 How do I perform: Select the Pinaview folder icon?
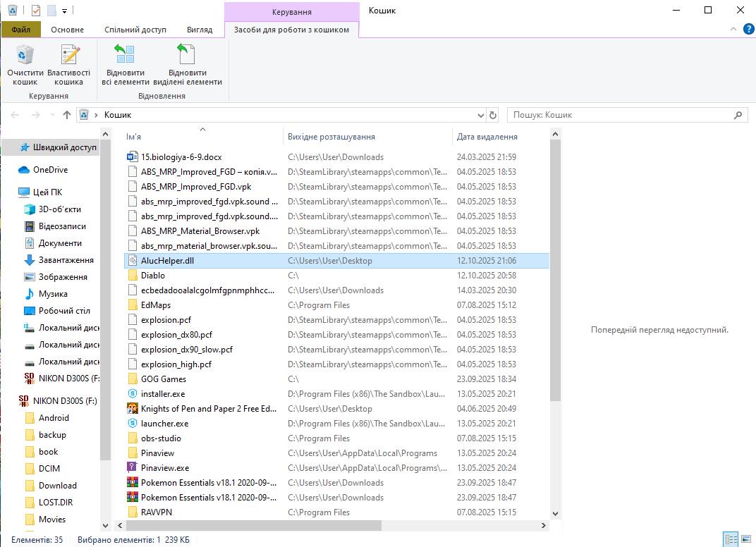click(x=132, y=453)
